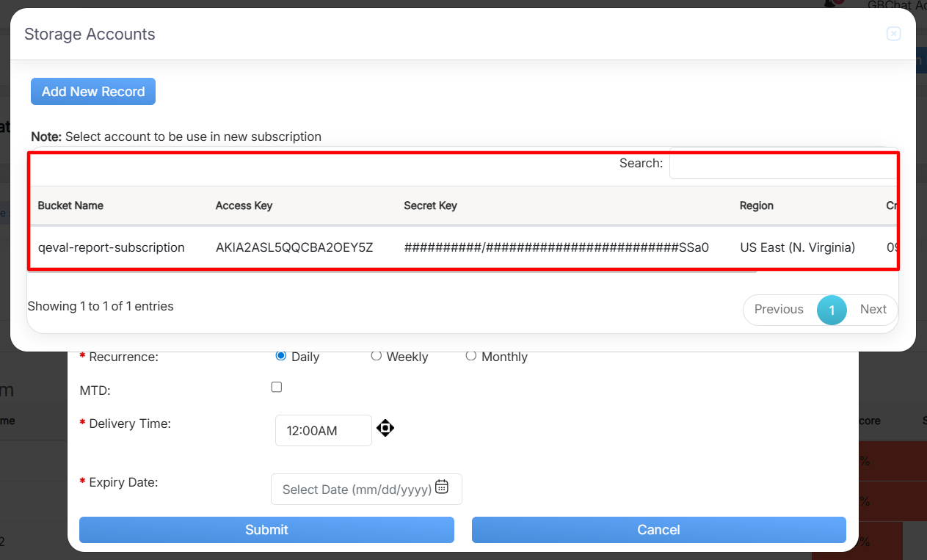Click the Expiry Date input field

tap(366, 489)
